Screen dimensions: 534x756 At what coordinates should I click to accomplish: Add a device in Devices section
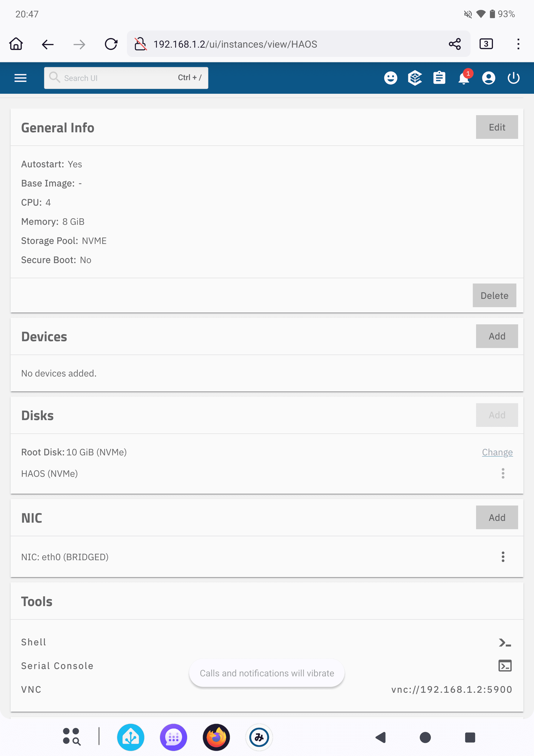pyautogui.click(x=496, y=336)
